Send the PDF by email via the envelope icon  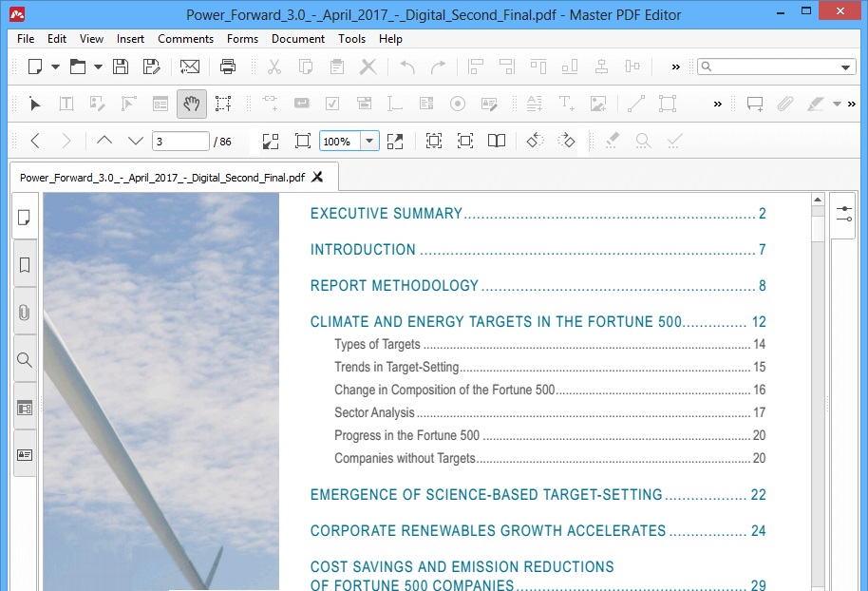coord(189,67)
